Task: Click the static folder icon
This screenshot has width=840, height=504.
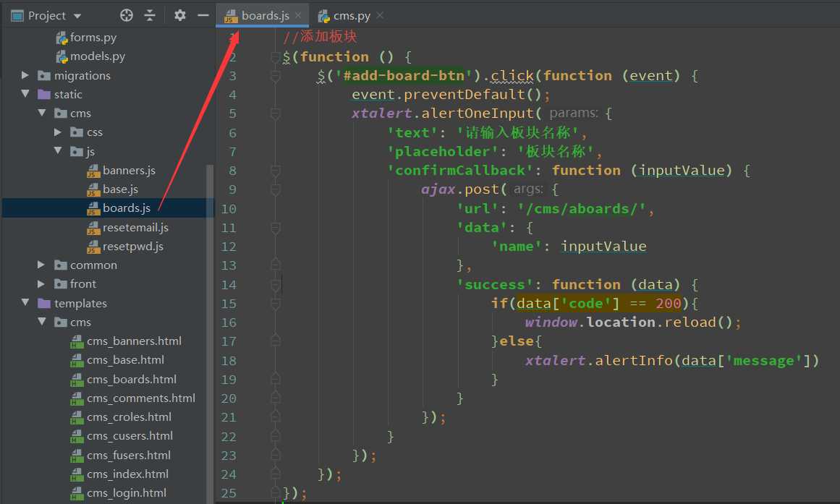Action: (x=44, y=94)
